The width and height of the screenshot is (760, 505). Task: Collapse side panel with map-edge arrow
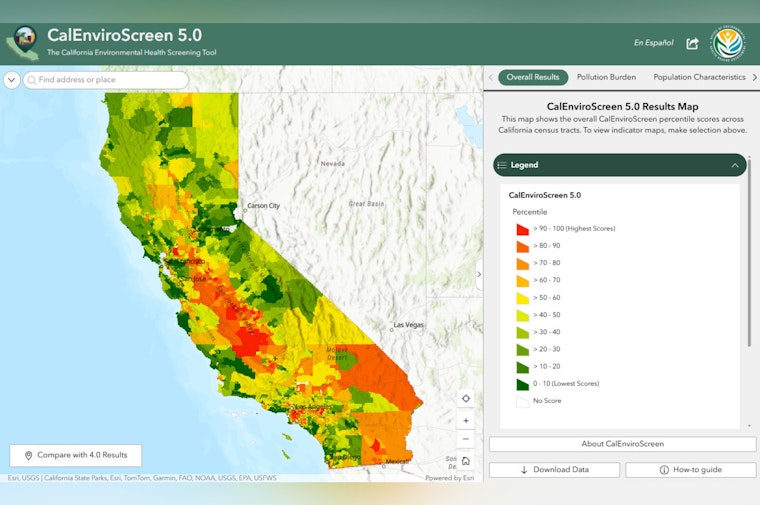[479, 274]
